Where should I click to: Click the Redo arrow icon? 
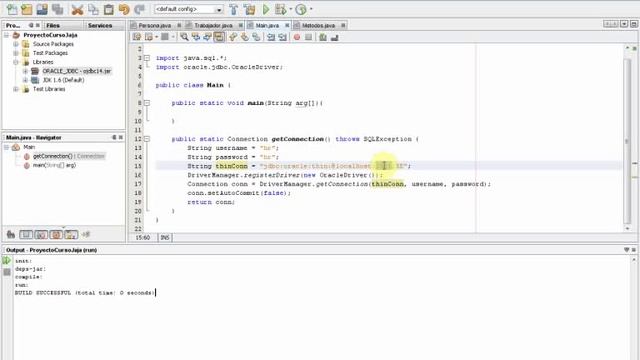coord(140,9)
